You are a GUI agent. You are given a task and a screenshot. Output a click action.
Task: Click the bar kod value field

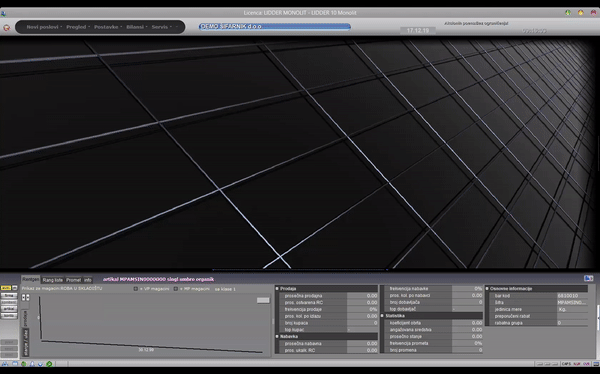[x=572, y=296]
